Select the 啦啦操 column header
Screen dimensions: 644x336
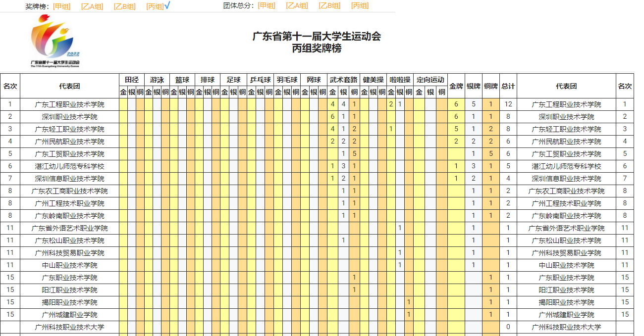coord(400,80)
